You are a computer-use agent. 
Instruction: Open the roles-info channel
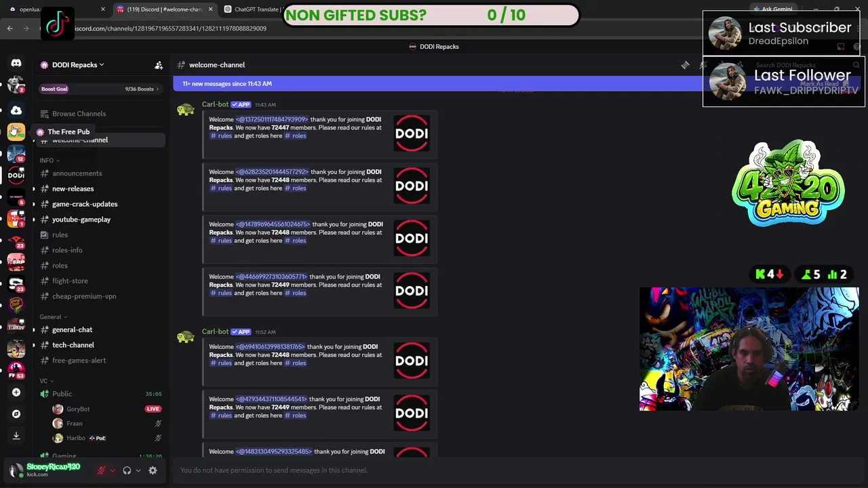100,250
